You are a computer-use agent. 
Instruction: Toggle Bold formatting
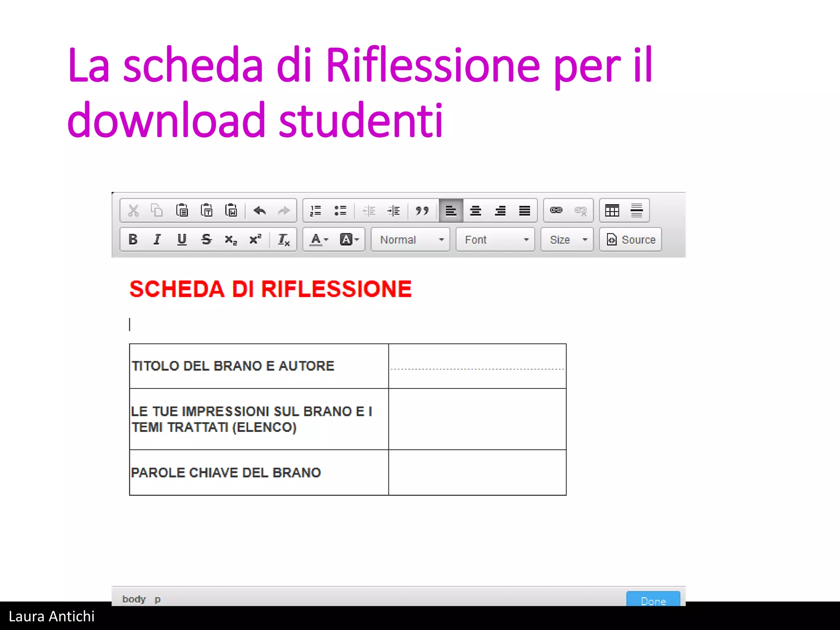pyautogui.click(x=133, y=240)
